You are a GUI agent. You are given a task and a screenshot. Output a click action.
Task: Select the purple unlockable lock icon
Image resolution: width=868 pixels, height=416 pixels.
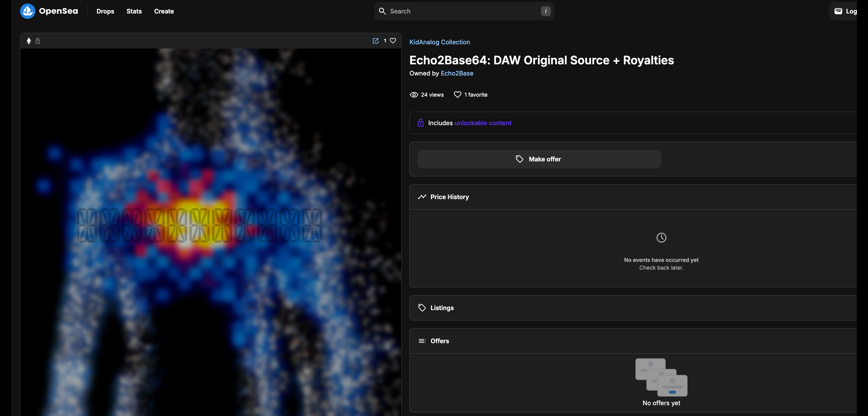[x=421, y=123]
